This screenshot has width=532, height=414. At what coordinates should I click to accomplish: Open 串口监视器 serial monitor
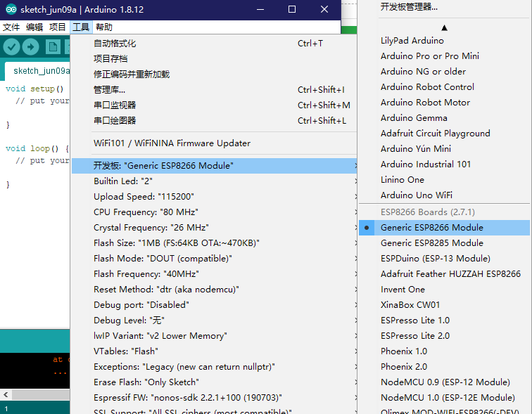115,105
